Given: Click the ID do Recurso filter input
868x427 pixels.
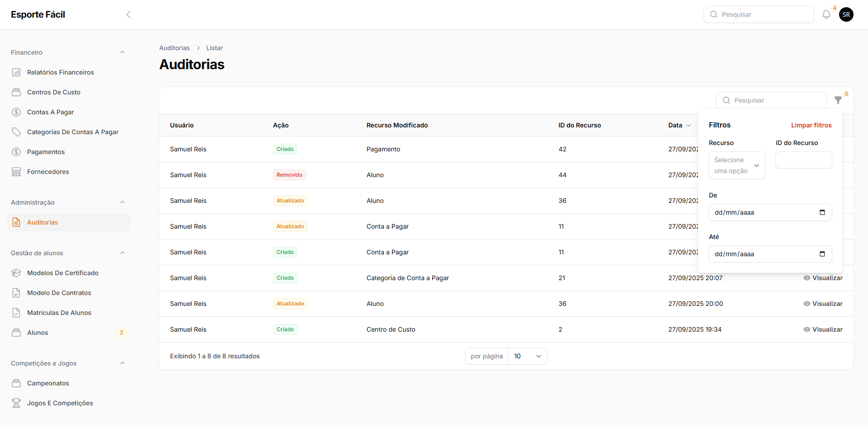Looking at the screenshot, I should (803, 160).
